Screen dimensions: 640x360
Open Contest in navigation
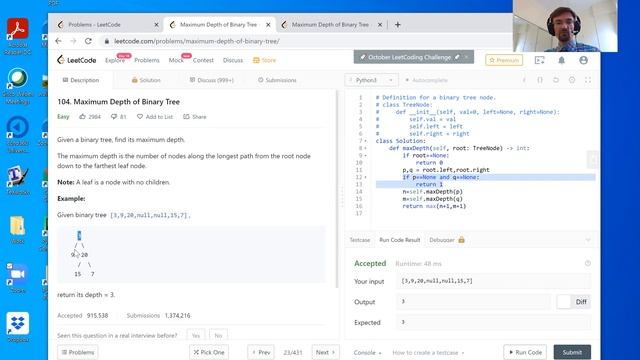point(203,60)
